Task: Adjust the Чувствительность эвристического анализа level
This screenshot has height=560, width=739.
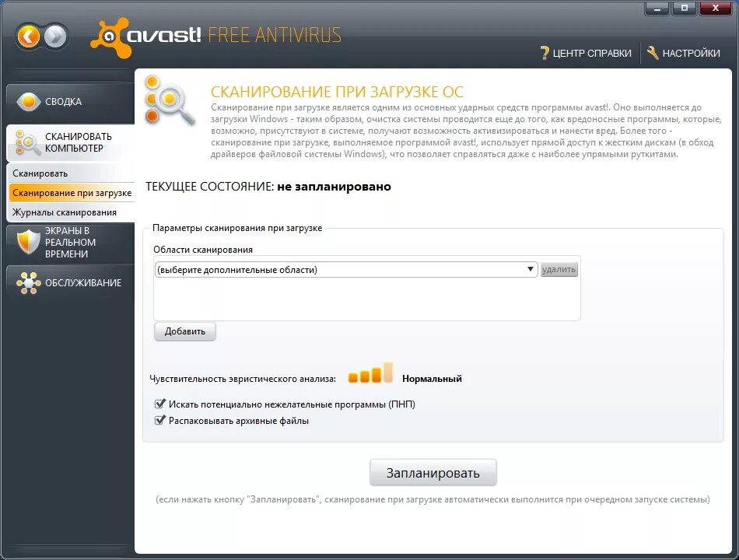Action: (x=371, y=374)
